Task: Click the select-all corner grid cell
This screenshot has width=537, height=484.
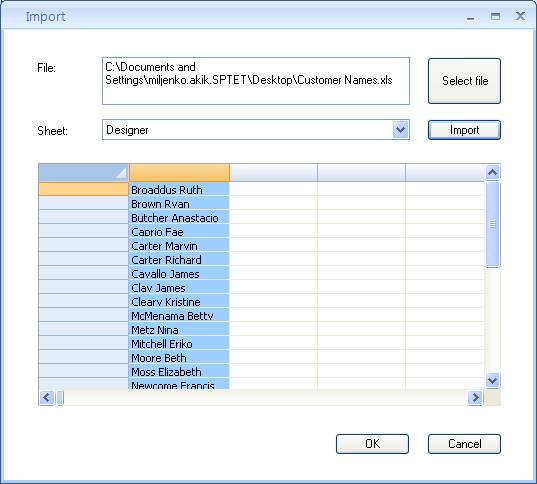Action: coord(84,172)
